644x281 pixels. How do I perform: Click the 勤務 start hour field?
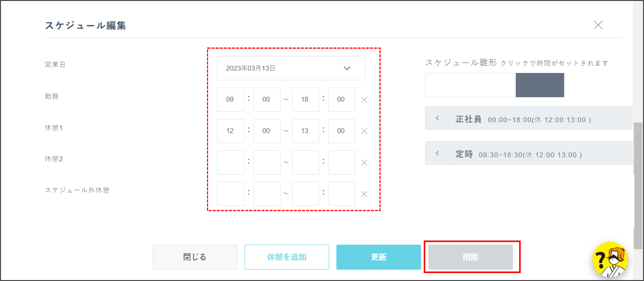(230, 99)
